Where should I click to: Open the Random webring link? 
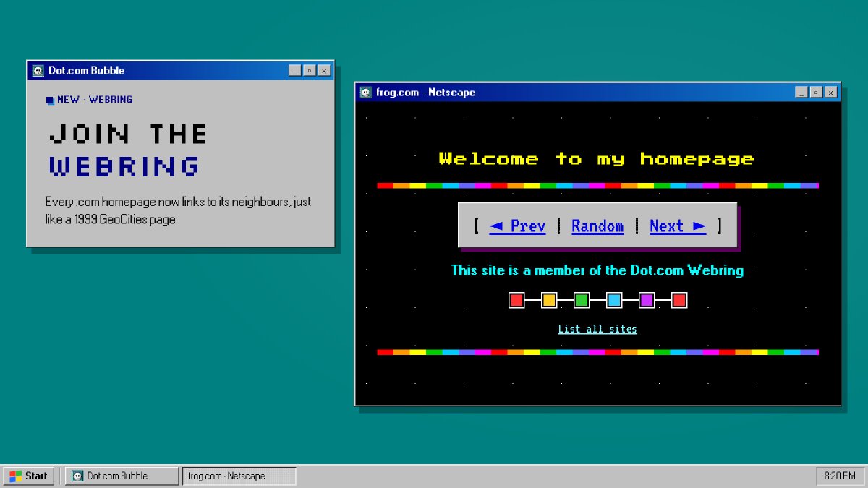(597, 226)
